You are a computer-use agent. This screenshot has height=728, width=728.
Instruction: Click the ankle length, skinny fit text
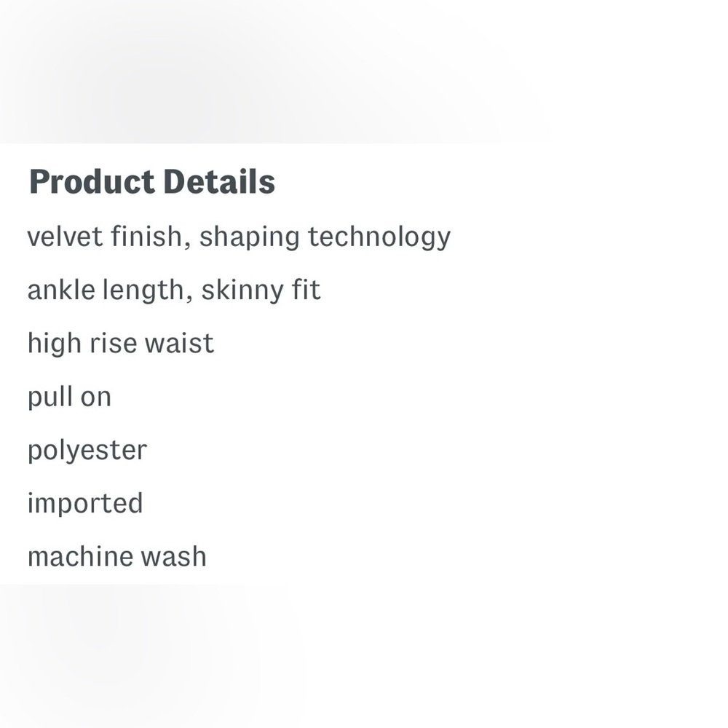[x=174, y=291]
